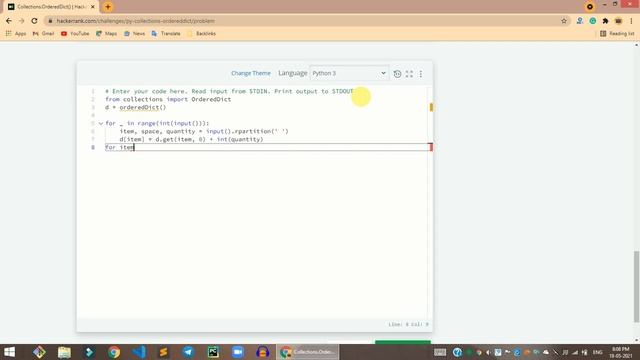The image size is (640, 360).
Task: Click the 'd[item] = d.get' code line
Action: [191, 139]
